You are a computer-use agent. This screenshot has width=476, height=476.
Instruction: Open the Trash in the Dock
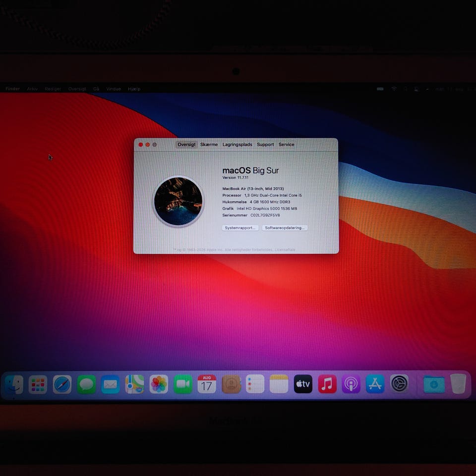pyautogui.click(x=458, y=384)
